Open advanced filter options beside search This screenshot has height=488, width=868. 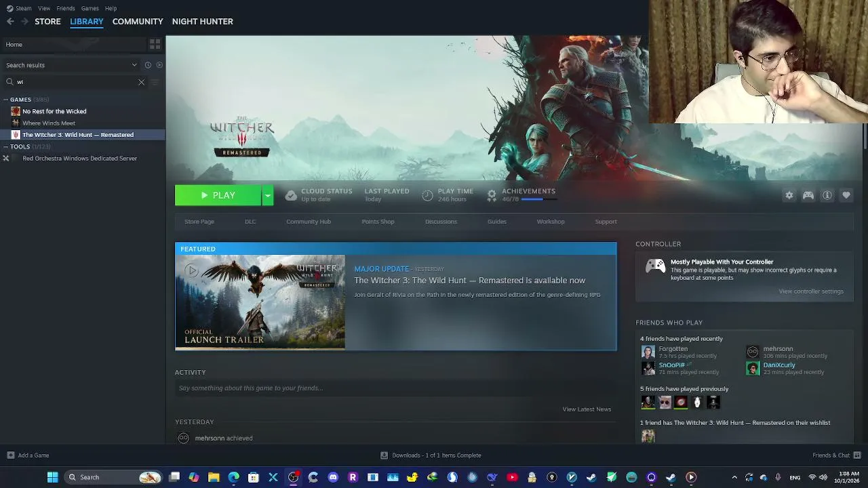click(155, 82)
